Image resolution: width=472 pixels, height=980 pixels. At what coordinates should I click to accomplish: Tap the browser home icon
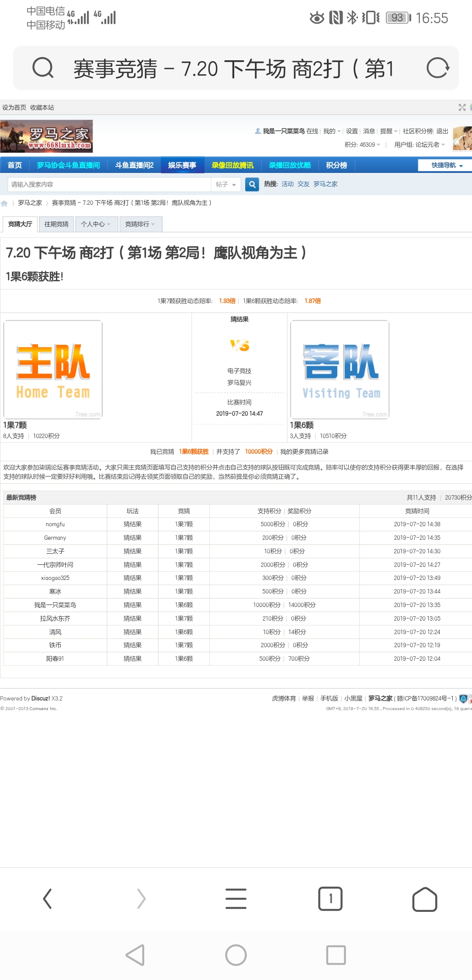(x=425, y=899)
